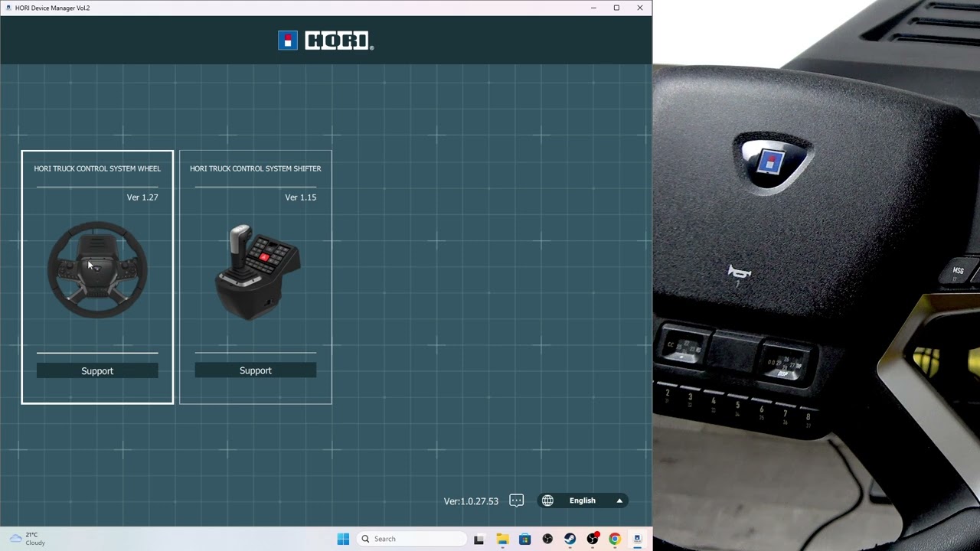Image resolution: width=980 pixels, height=551 pixels.
Task: Close the HORI Device Manager window
Action: 640,8
